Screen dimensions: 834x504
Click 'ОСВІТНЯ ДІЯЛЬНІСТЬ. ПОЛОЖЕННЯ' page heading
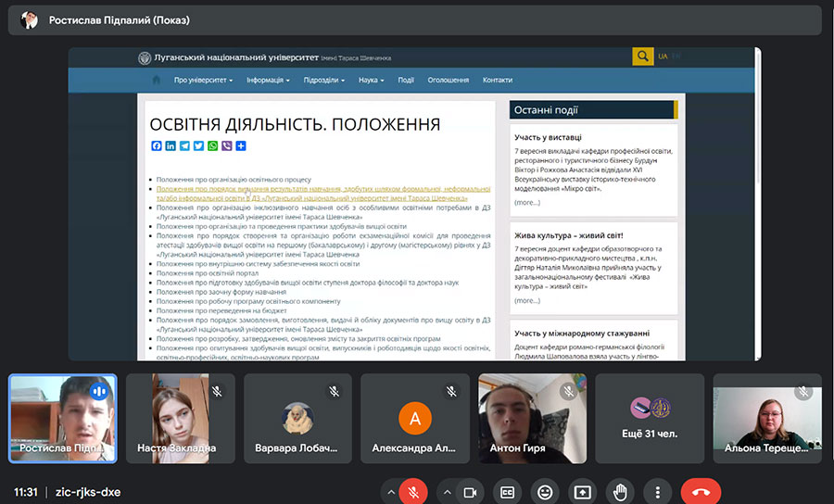[x=295, y=124]
